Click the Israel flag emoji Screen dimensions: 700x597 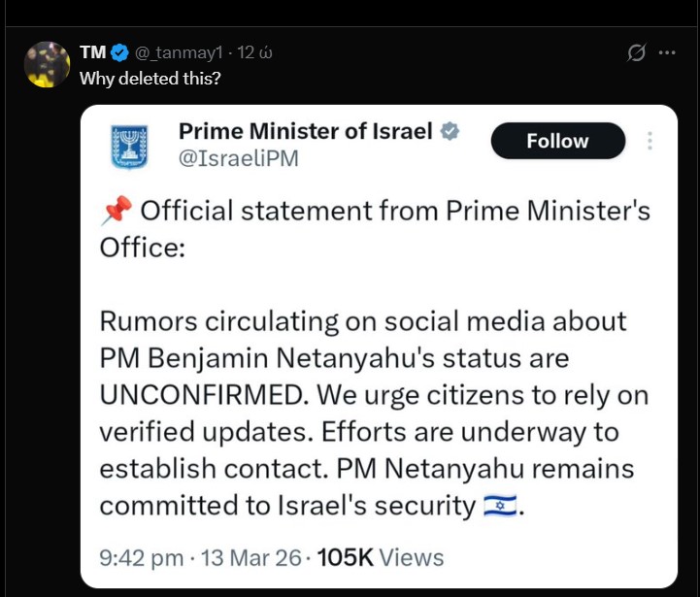(501, 506)
